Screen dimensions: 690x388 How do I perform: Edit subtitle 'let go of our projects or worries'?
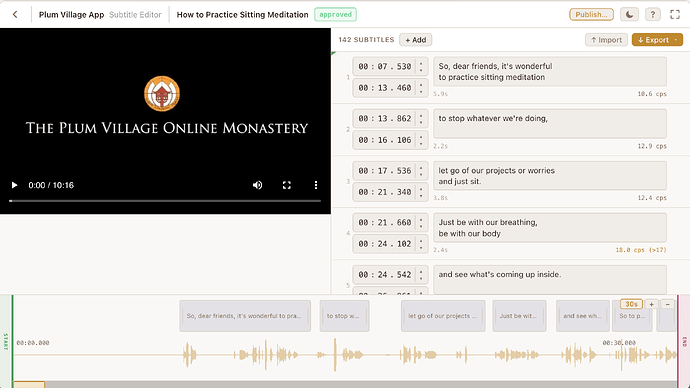pos(550,176)
